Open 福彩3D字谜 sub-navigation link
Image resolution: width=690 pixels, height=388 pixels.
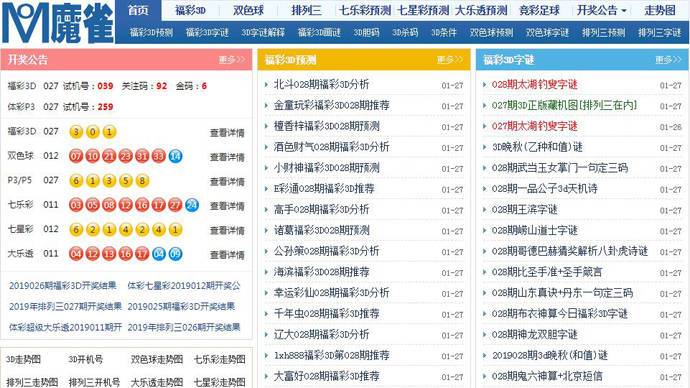[x=207, y=33]
